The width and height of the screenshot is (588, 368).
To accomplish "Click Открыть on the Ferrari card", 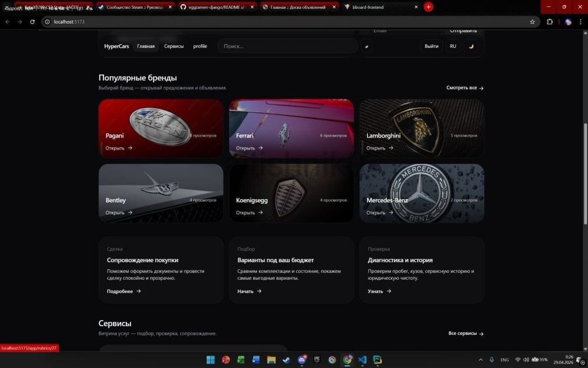I will pos(249,148).
